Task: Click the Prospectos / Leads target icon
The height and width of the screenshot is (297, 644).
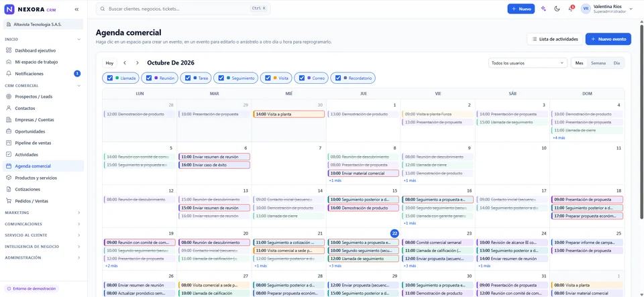Action: click(x=9, y=97)
